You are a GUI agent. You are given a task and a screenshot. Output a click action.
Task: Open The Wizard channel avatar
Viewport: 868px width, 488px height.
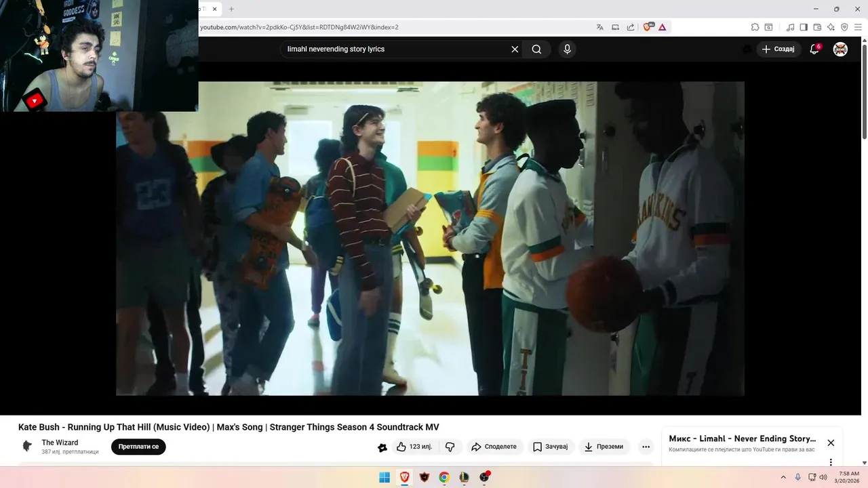click(27, 446)
